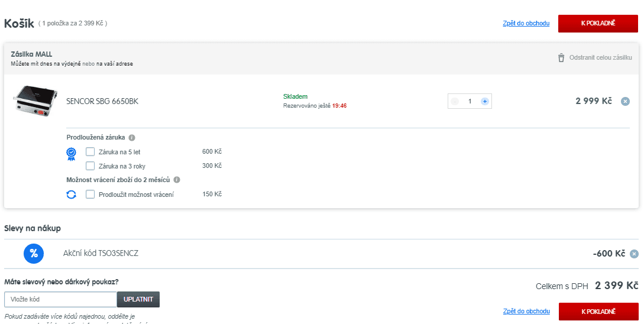The width and height of the screenshot is (644, 324).
Task: Click the Skladem availability label
Action: [295, 97]
